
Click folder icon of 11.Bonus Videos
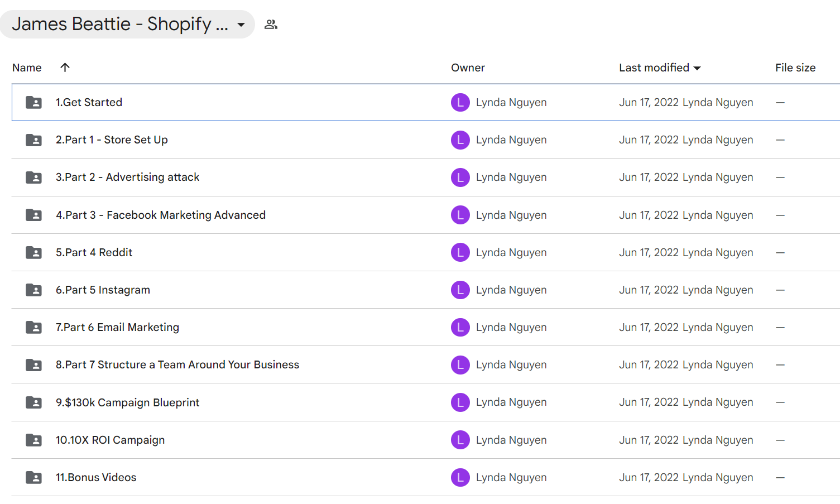point(33,477)
